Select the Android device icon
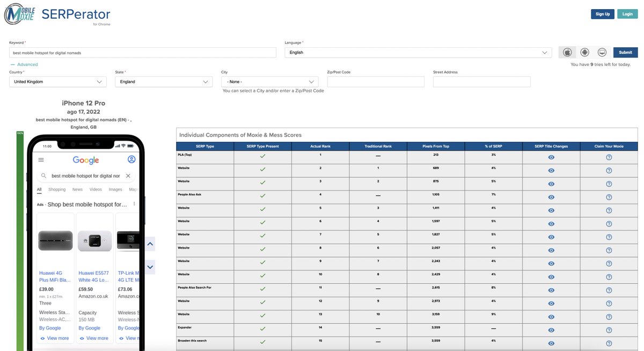The image size is (644, 351). point(585,52)
